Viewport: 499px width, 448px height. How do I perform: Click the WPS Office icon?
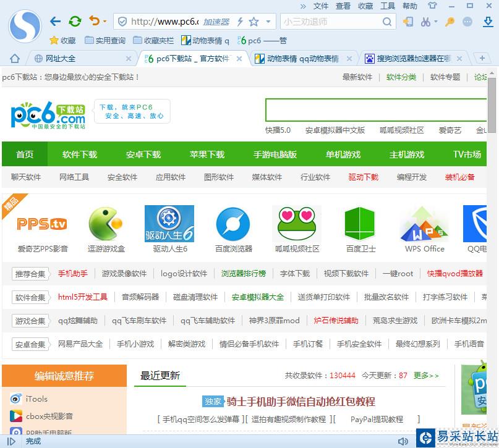coord(424,224)
